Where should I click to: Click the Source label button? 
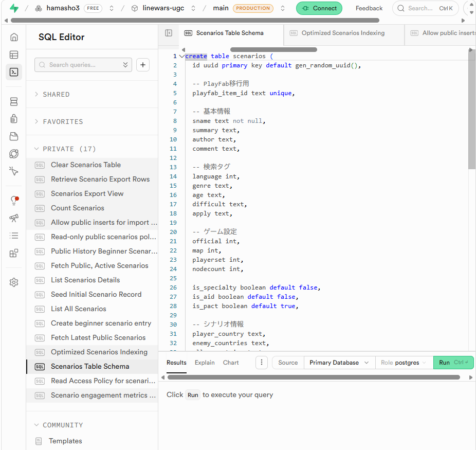click(x=288, y=363)
